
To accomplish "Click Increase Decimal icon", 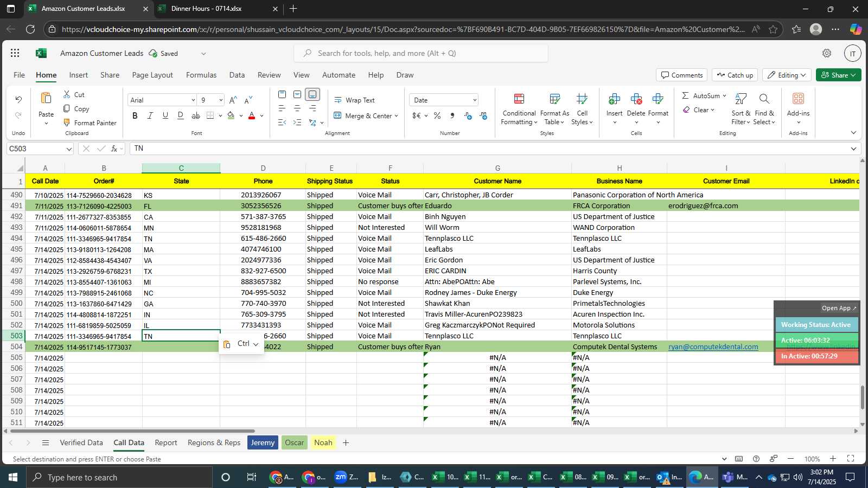I will pos(468,115).
